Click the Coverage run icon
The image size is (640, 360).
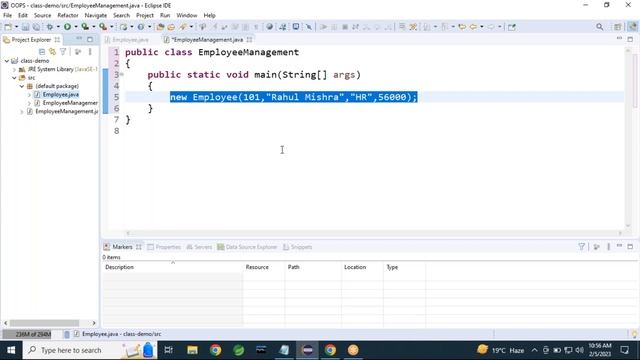click(x=85, y=27)
